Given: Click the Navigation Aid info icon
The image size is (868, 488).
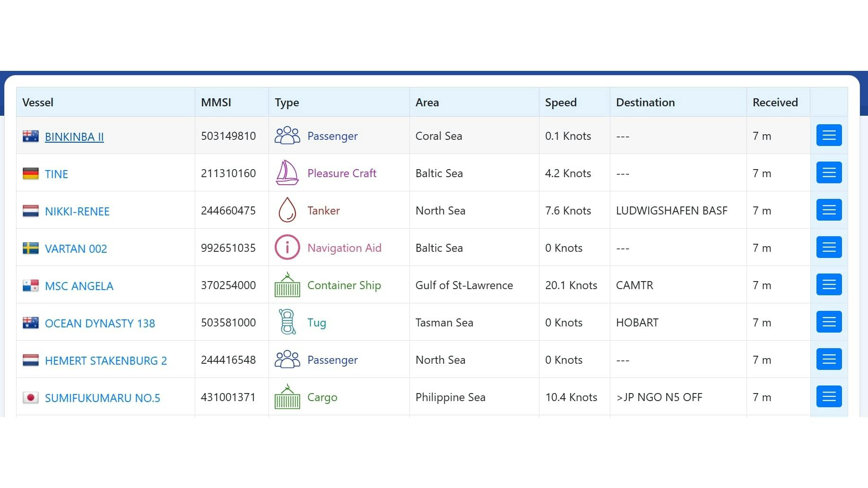Looking at the screenshot, I should click(287, 247).
